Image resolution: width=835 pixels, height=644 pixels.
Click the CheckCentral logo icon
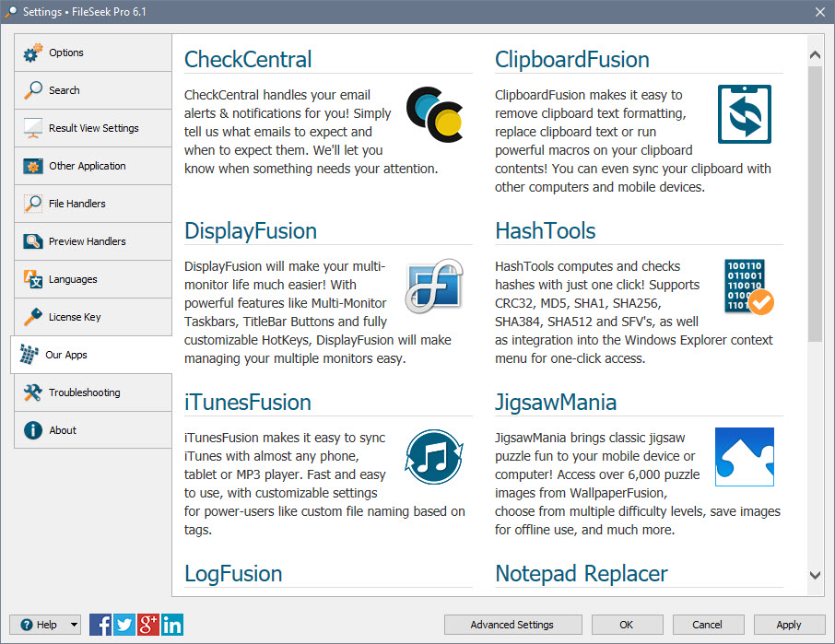click(434, 114)
